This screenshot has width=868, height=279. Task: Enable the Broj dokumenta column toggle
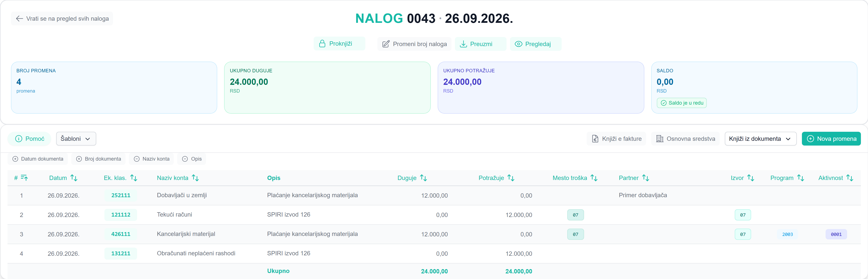click(98, 159)
